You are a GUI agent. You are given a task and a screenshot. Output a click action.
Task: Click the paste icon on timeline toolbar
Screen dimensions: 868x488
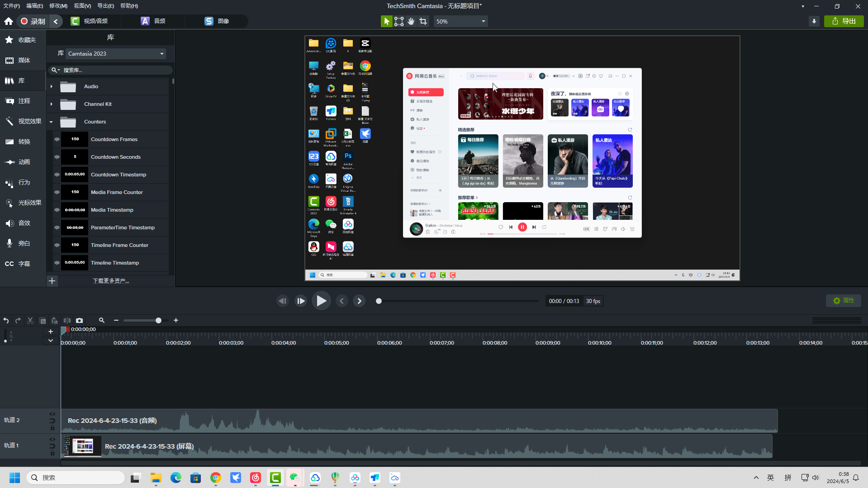coord(54,320)
